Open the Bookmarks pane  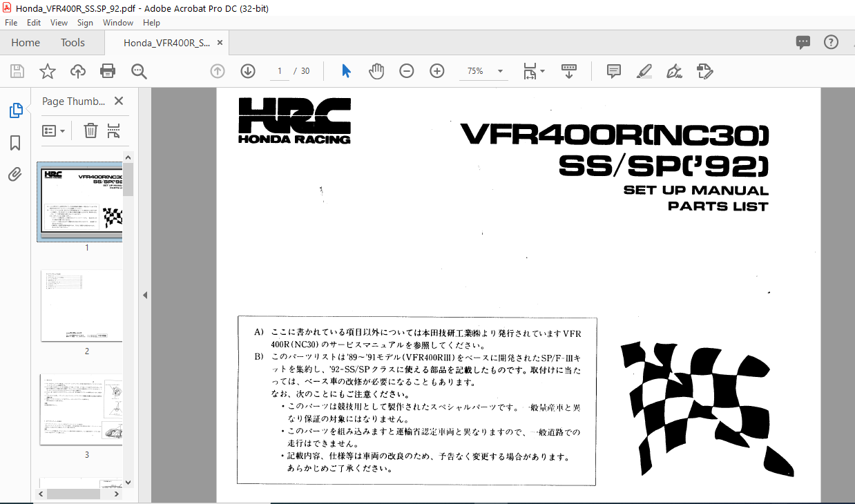pyautogui.click(x=15, y=143)
